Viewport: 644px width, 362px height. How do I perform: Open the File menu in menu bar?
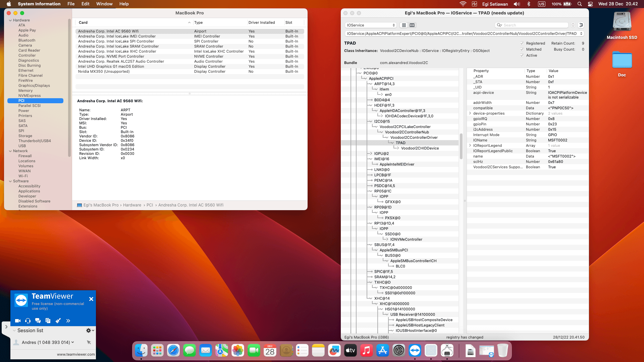(71, 4)
